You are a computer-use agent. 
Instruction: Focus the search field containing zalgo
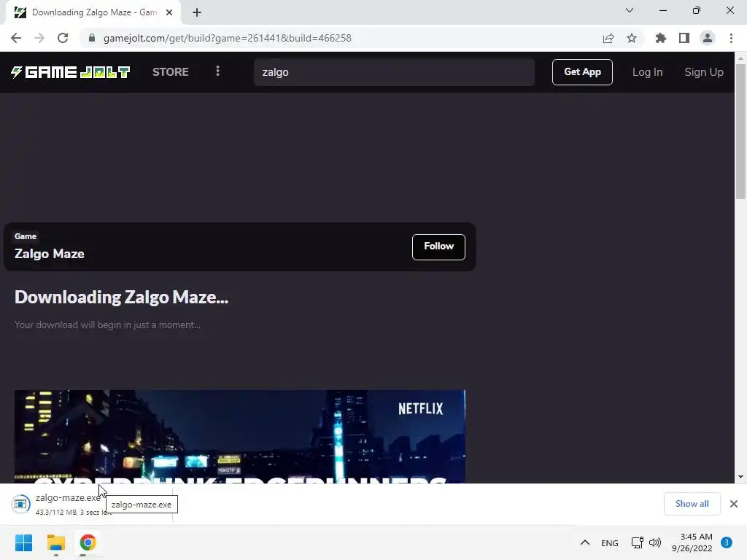(x=394, y=72)
